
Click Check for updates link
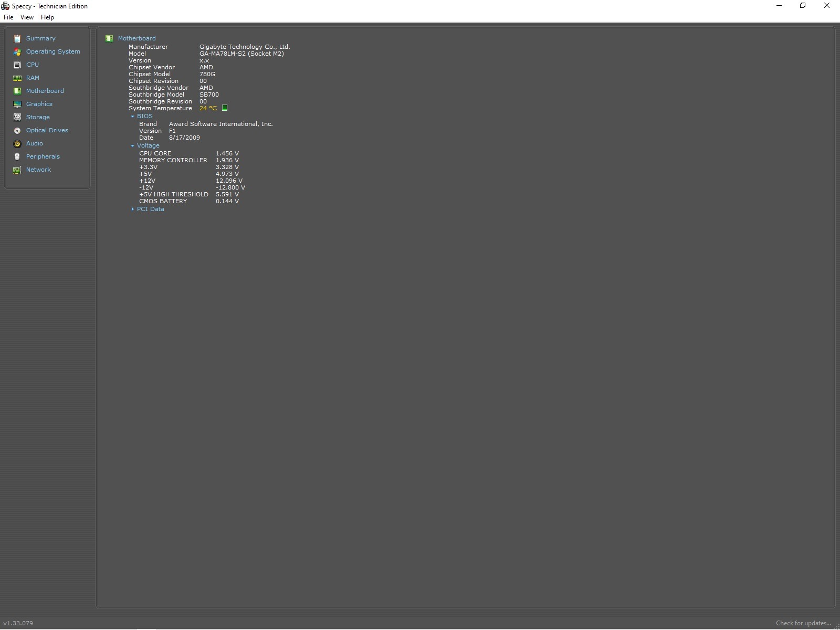tap(803, 623)
